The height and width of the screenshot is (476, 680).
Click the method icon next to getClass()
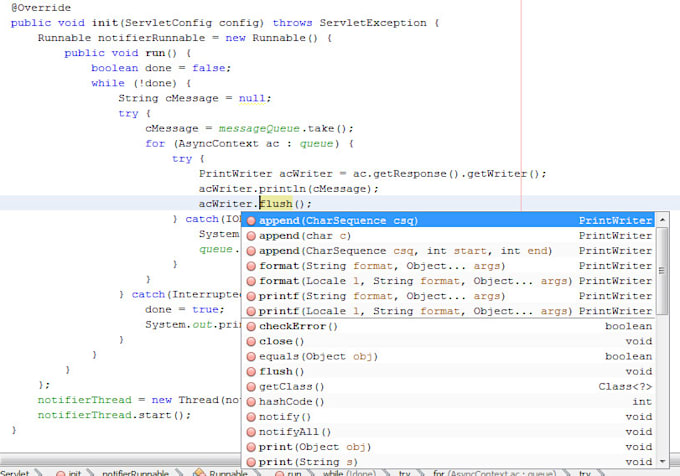[x=251, y=386]
